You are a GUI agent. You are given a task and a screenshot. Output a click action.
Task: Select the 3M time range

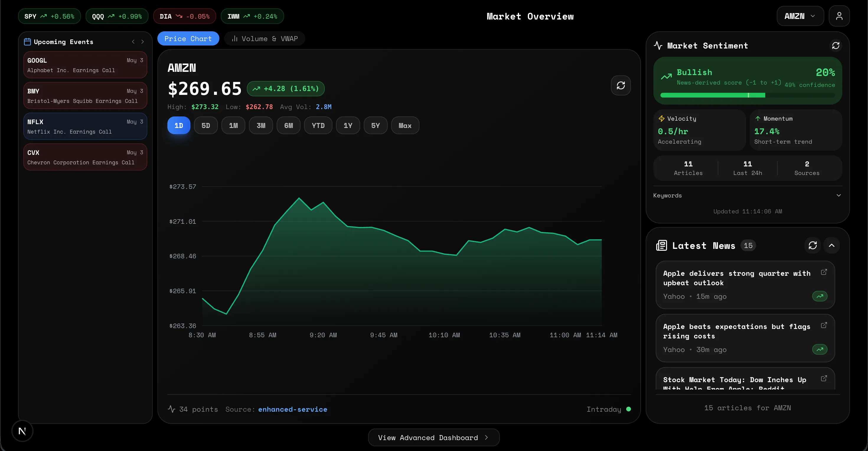coord(261,126)
